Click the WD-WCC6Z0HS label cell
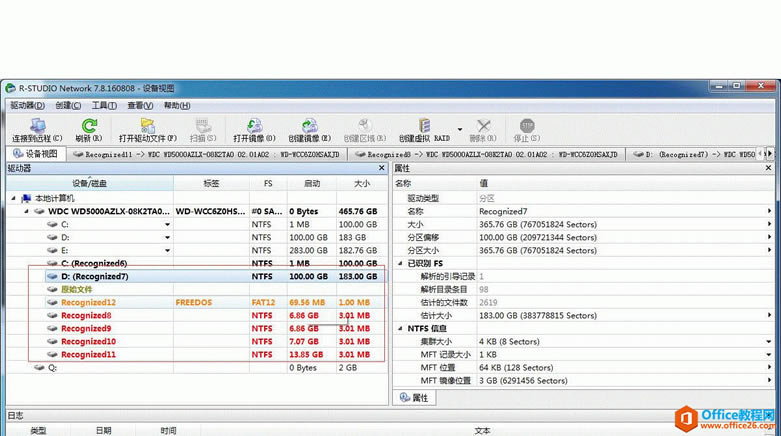 pos(211,211)
